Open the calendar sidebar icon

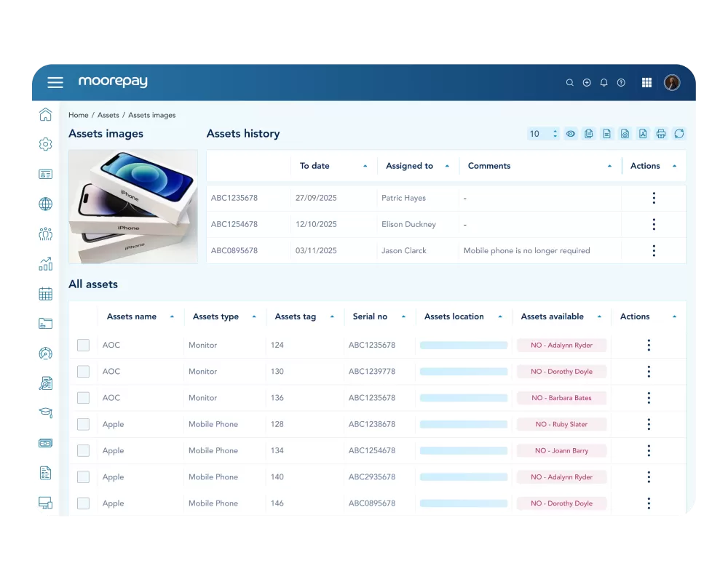coord(45,294)
